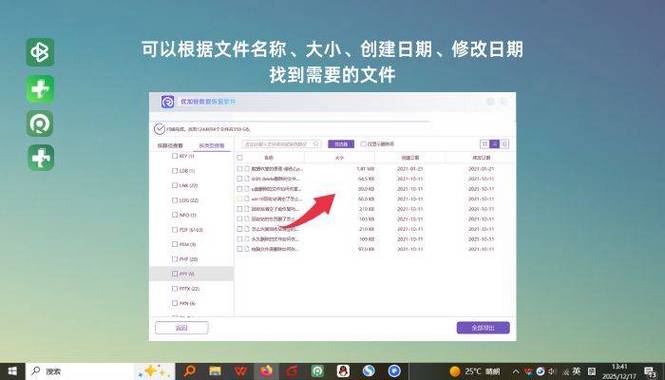Open the circular-arrow recovery desktop icon
The image size is (665, 380).
(40, 123)
